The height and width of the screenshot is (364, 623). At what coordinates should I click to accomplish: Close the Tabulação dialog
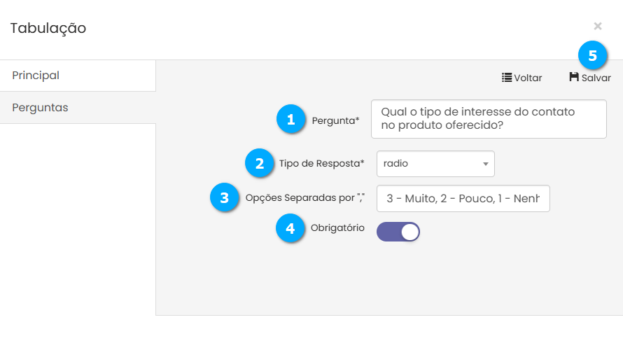598,26
